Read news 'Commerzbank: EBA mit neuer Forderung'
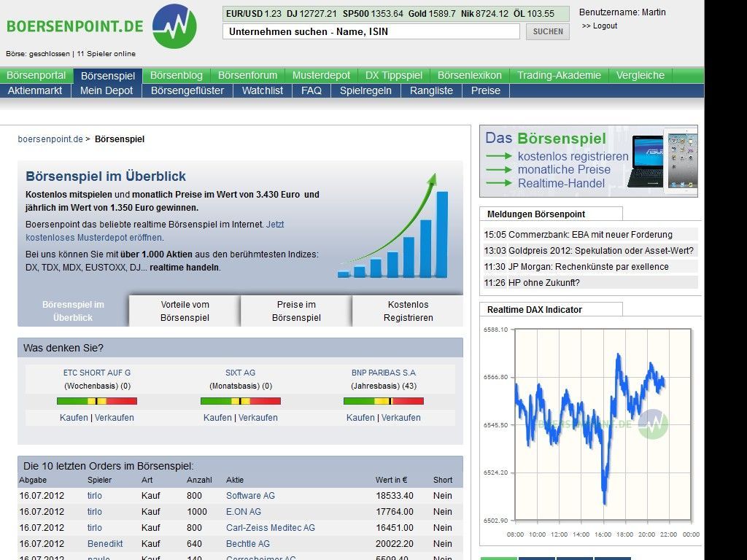 pos(590,234)
